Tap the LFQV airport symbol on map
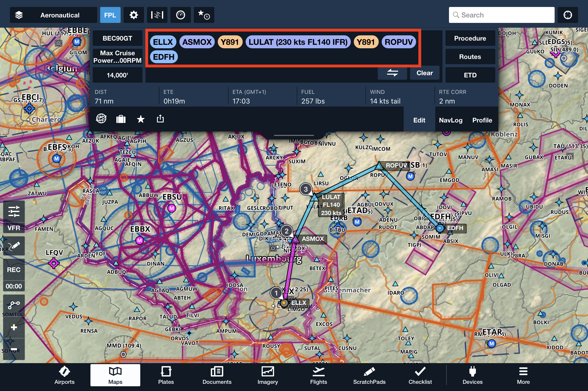The height and width of the screenshot is (391, 588). click(54, 263)
